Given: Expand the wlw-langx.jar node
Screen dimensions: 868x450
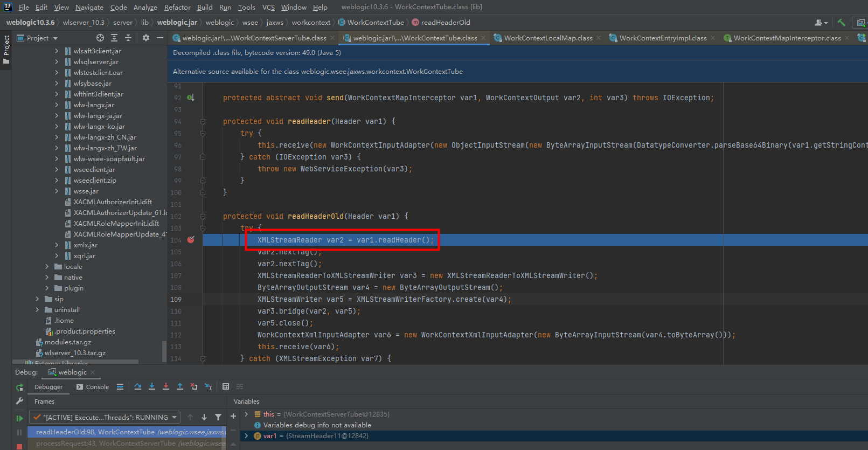Looking at the screenshot, I should pos(57,105).
